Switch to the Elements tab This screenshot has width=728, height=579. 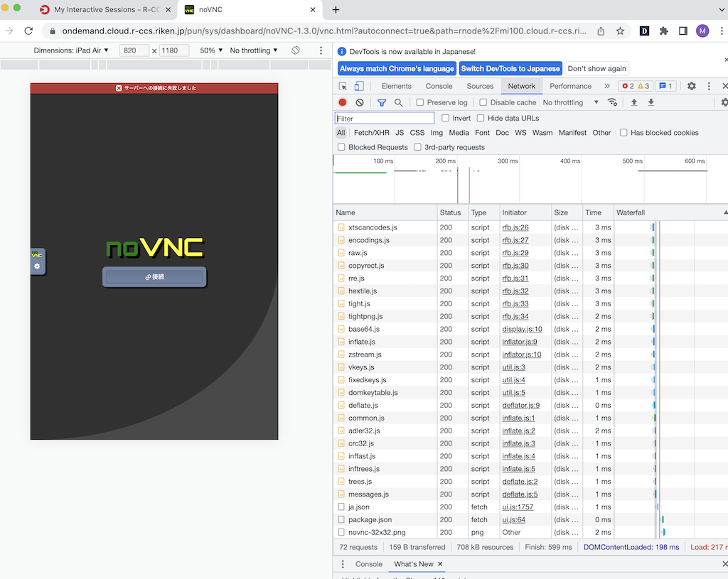[x=396, y=86]
